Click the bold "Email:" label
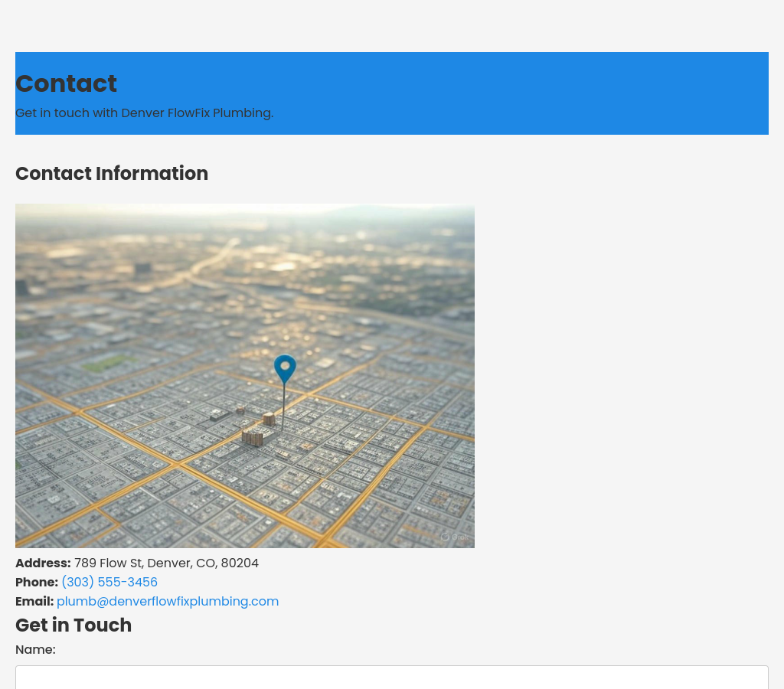Image resolution: width=784 pixels, height=689 pixels. (34, 601)
